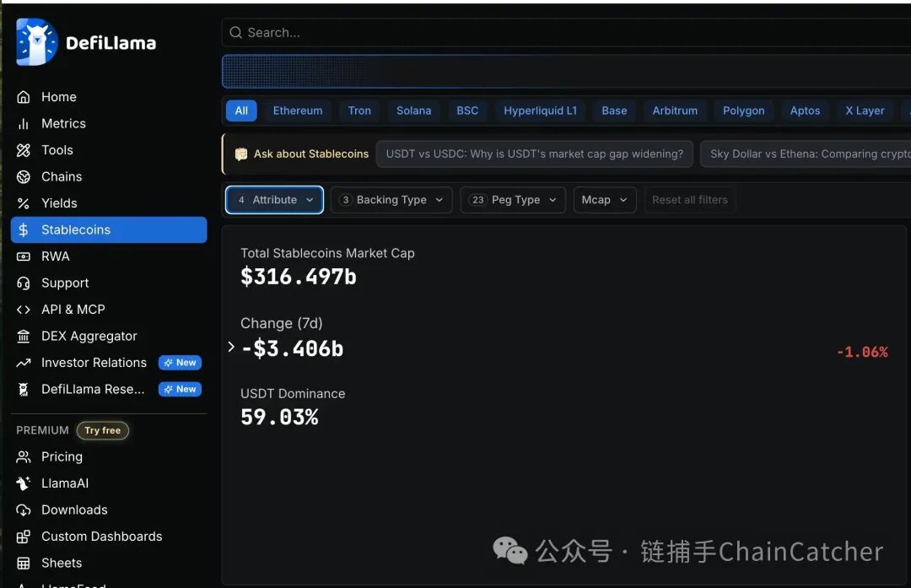Click the search magnifier icon
This screenshot has width=911, height=588.
pyautogui.click(x=235, y=33)
